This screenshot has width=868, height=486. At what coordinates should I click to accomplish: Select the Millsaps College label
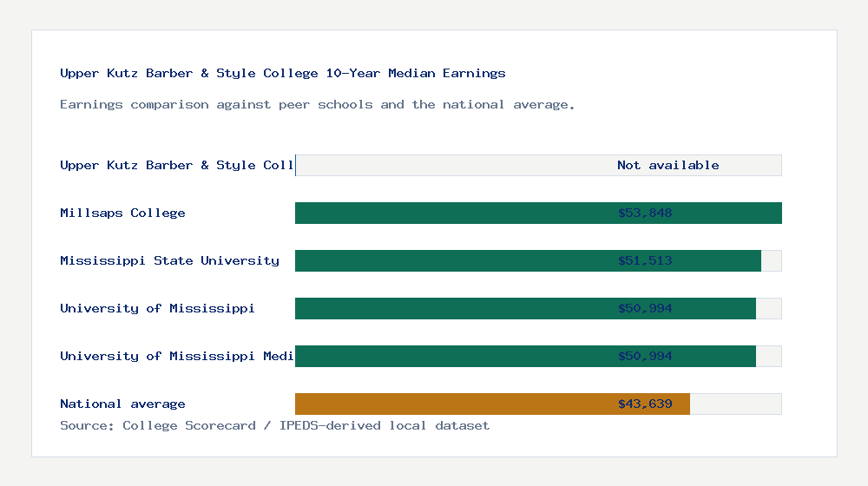click(122, 213)
